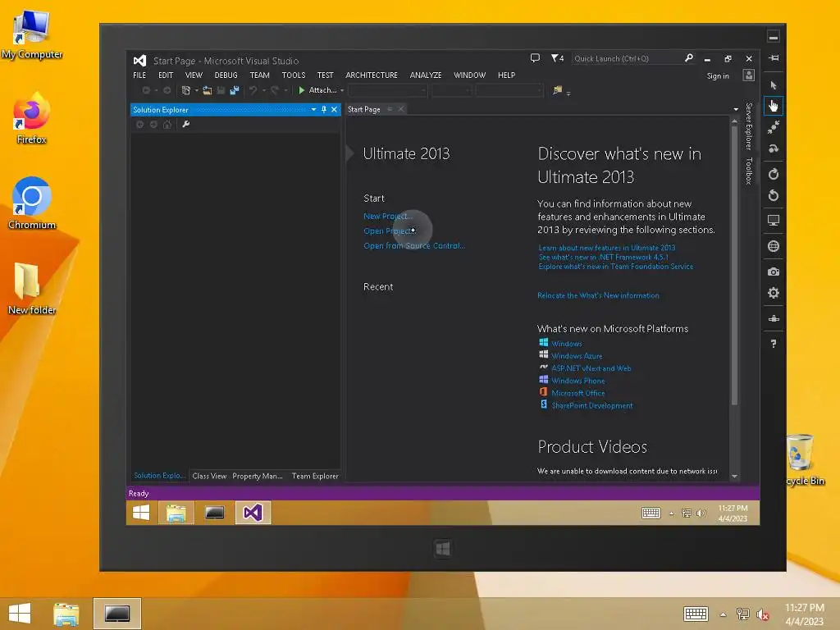This screenshot has height=630, width=840.
Task: Click the Solution Explorer Back icon
Action: [139, 125]
